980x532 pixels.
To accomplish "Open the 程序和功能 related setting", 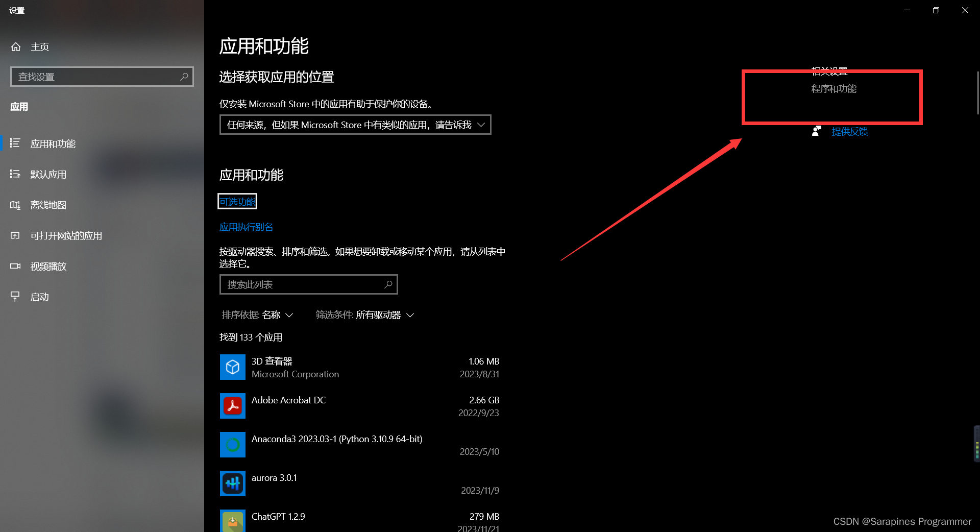I will 834,89.
